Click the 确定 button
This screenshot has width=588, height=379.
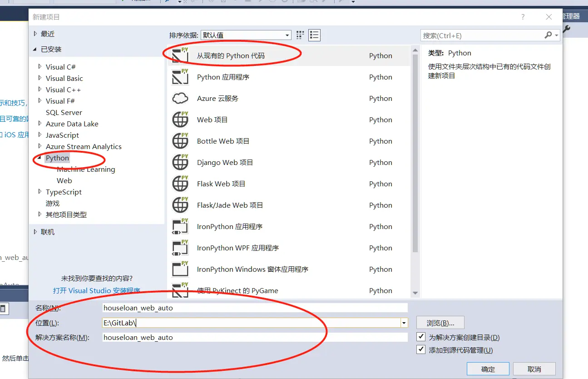[488, 369]
